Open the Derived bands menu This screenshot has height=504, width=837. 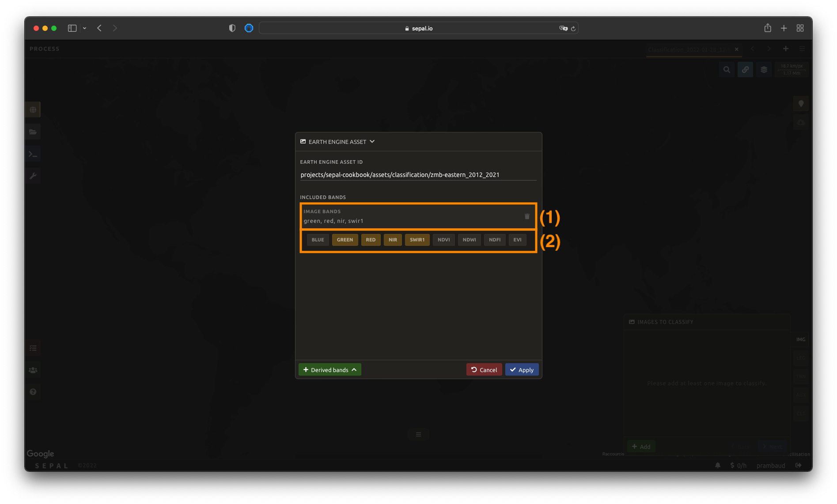329,370
